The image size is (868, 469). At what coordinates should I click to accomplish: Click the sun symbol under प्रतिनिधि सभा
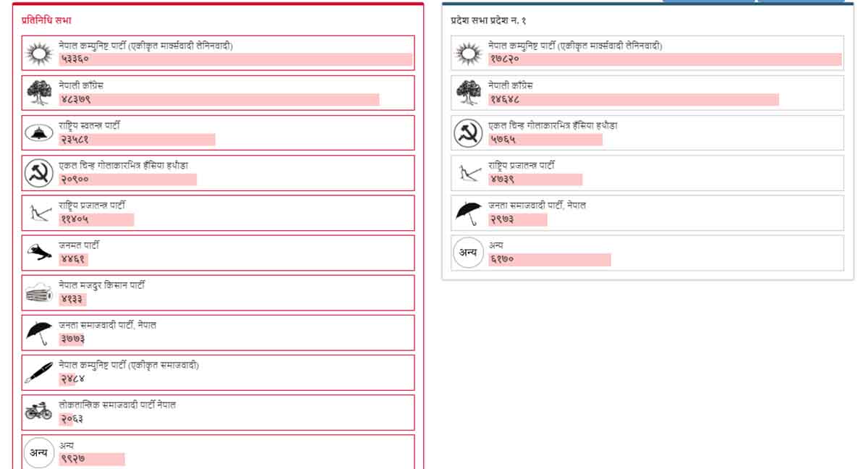[38, 54]
